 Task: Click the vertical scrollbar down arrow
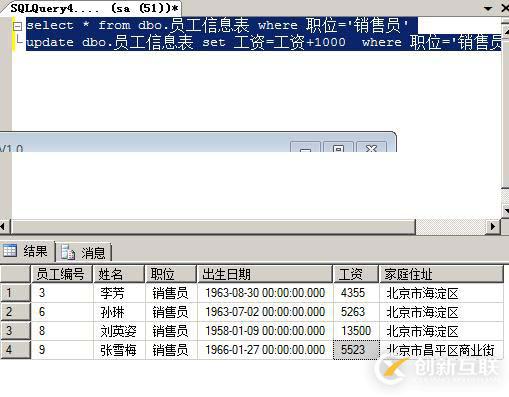coord(506,211)
